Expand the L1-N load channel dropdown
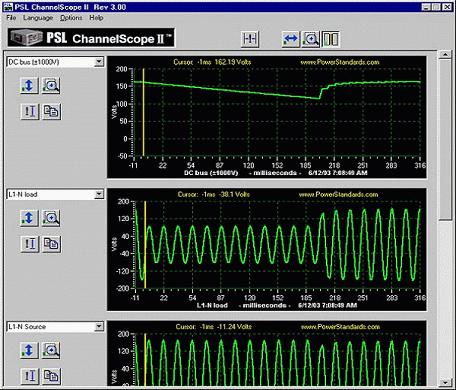Screen dimensions: 456x390 tap(99, 194)
